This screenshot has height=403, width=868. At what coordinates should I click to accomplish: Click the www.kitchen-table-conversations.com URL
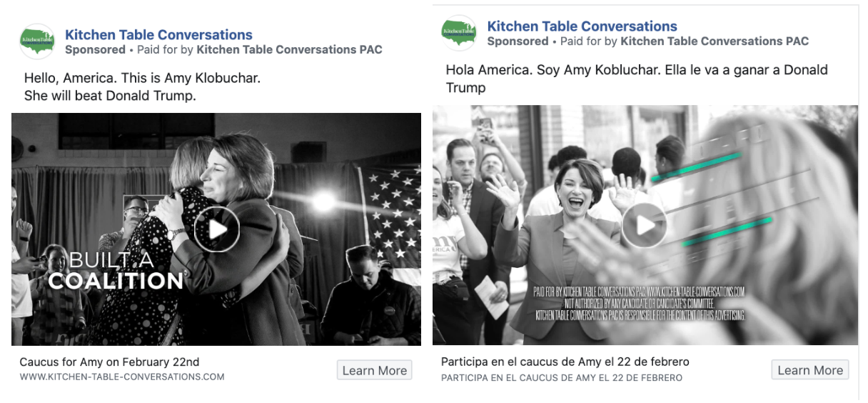coord(122,377)
